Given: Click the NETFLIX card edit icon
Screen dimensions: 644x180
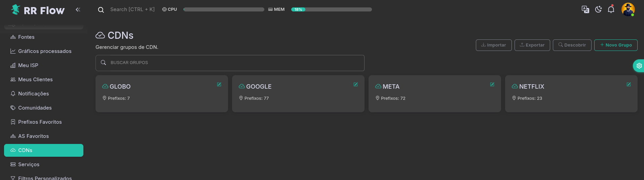Looking at the screenshot, I should [629, 85].
